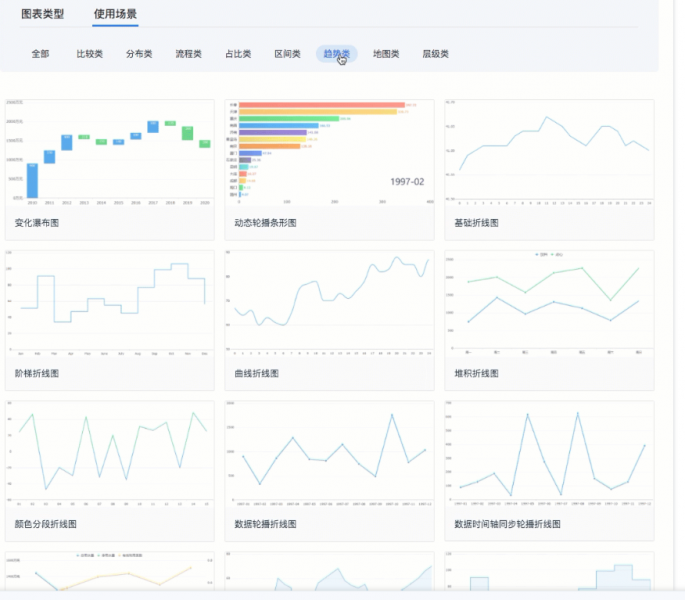
Task: Click the 堆积折线图 title text
Action: (x=476, y=374)
